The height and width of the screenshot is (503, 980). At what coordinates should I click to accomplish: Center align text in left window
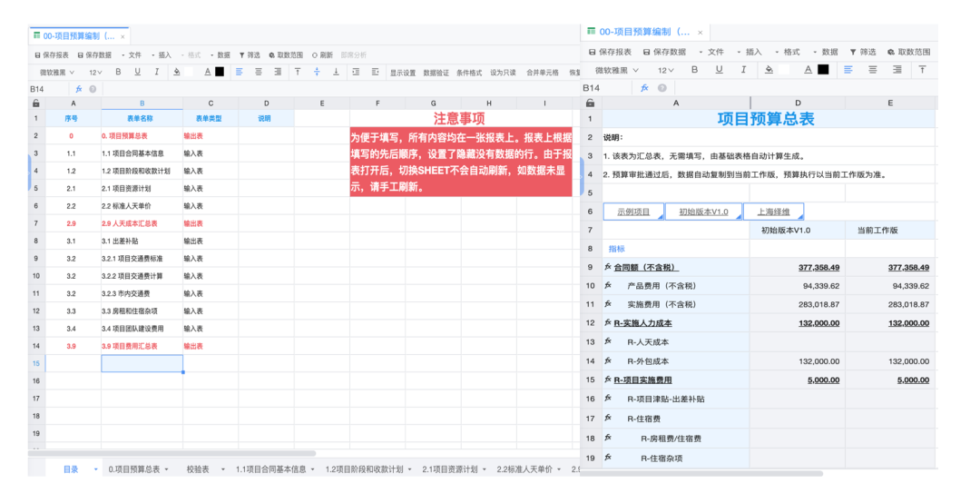click(258, 72)
